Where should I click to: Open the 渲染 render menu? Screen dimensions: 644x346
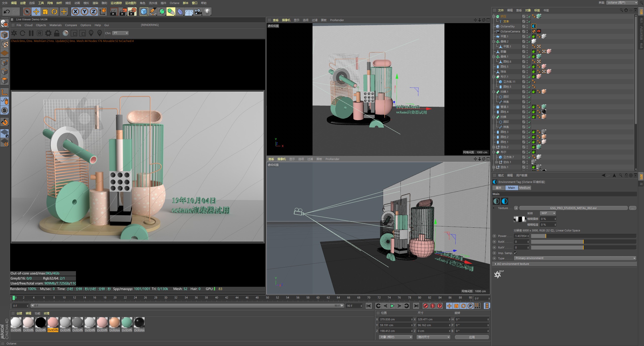95,3
